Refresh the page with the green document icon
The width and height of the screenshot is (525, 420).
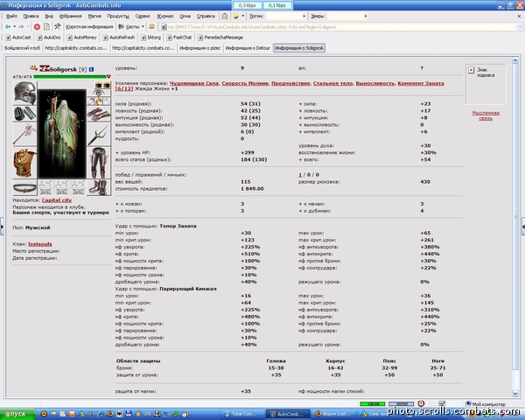point(46,26)
